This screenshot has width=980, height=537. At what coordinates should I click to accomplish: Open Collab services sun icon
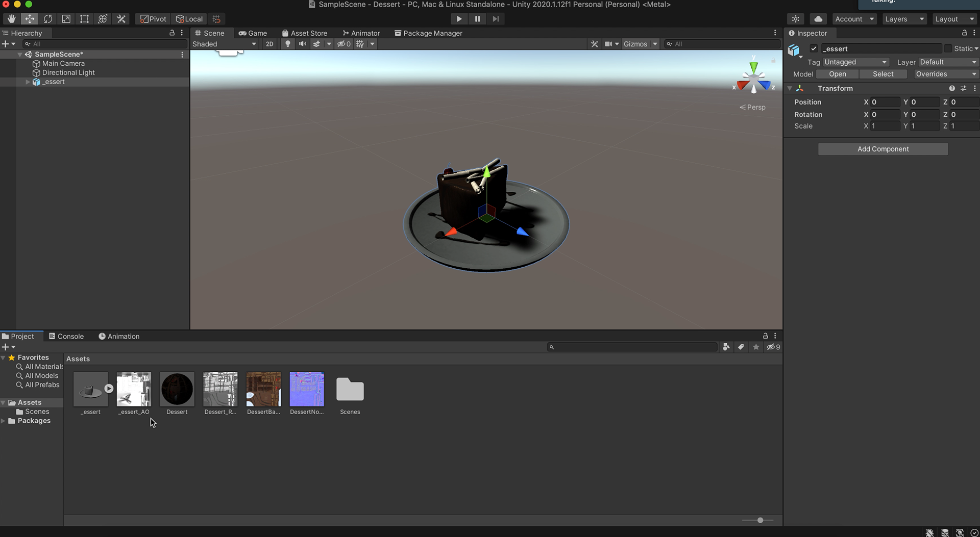[x=795, y=19]
